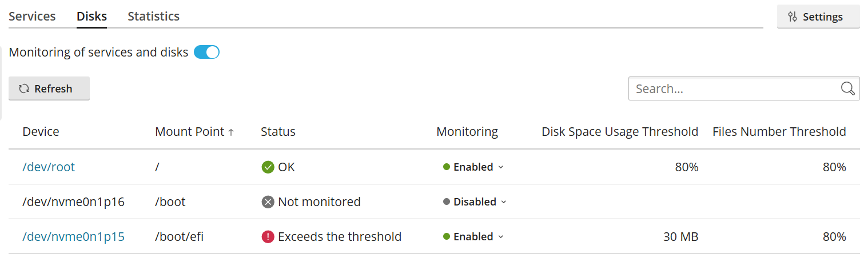Open the /dev/nvme0n1p15 device link

(73, 237)
